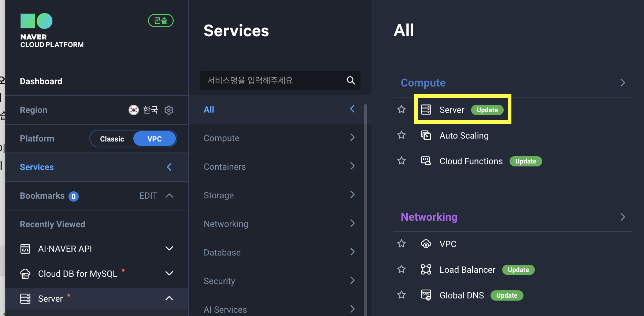Click the Global DNS service icon
Screen dimensions: 644x316
[x=426, y=295]
